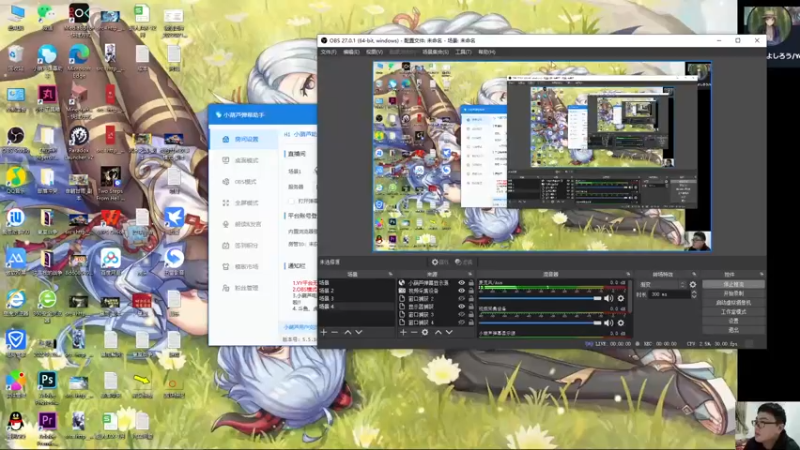Screen dimensions: 800x450
Task: Toggle visibility of 窗口捕获 3 source
Action: click(461, 314)
